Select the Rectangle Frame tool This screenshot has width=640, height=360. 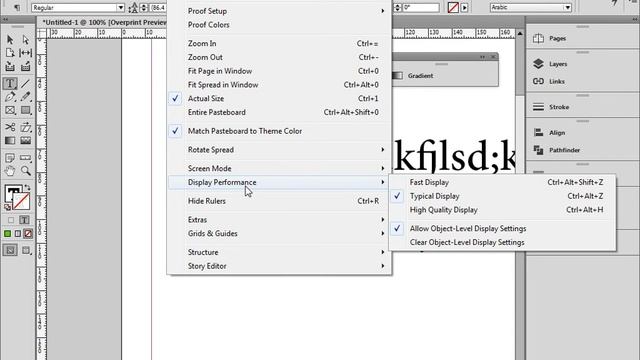[x=10, y=110]
